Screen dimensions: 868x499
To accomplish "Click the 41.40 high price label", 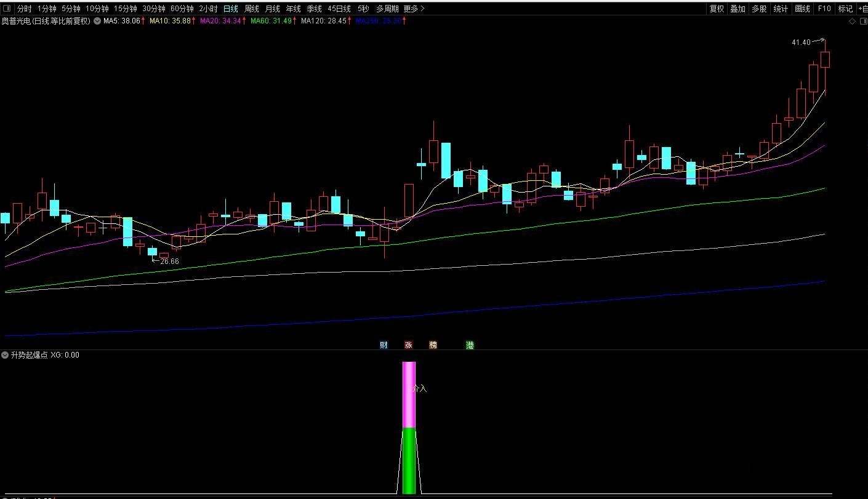I will click(801, 42).
